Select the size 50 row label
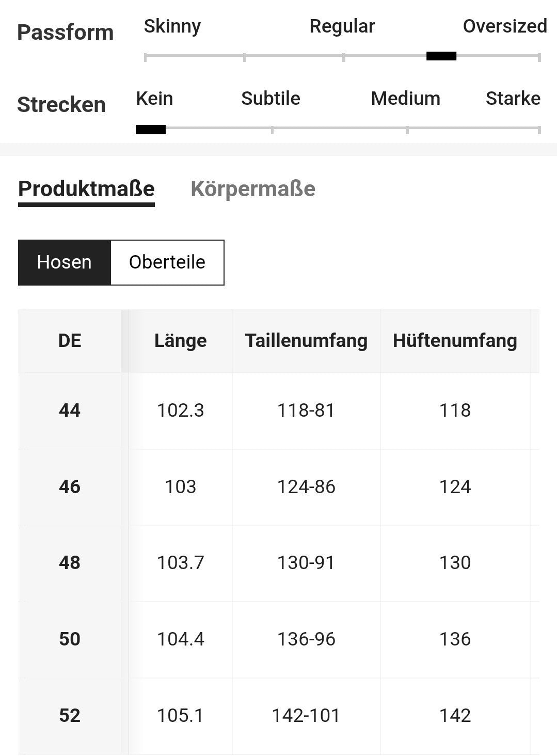 click(70, 639)
